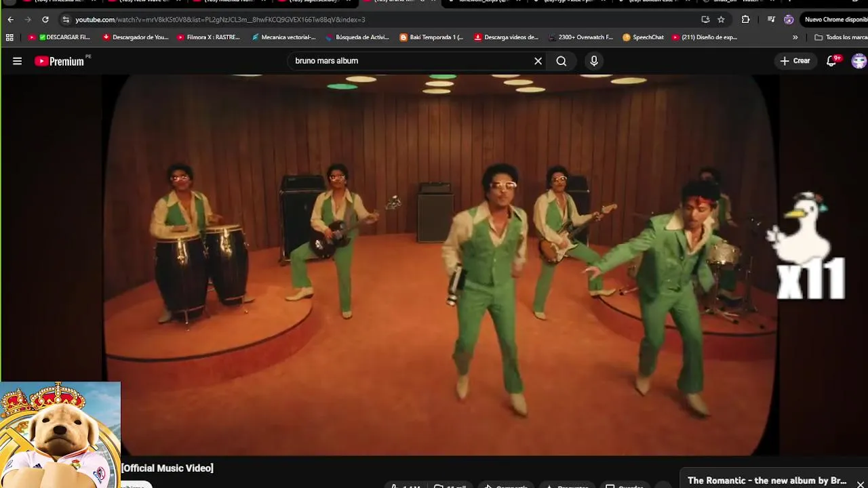Open the YouTube notifications bell
The width and height of the screenshot is (868, 488).
tap(832, 61)
